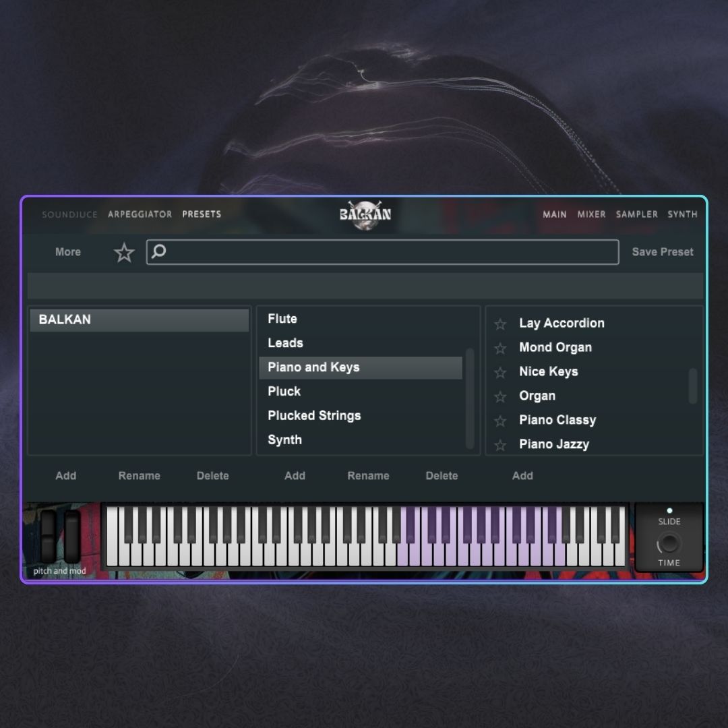This screenshot has height=728, width=728.
Task: Star the Mond Organ preset
Action: click(x=500, y=348)
